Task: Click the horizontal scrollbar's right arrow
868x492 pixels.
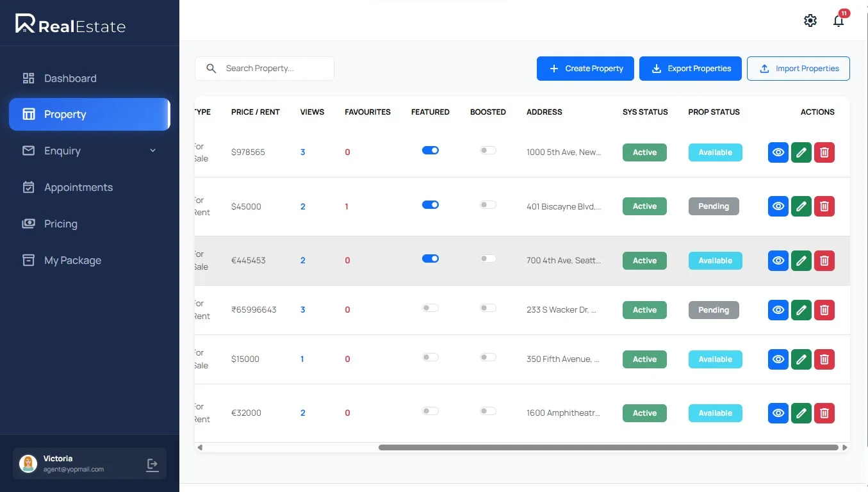Action: coord(845,447)
